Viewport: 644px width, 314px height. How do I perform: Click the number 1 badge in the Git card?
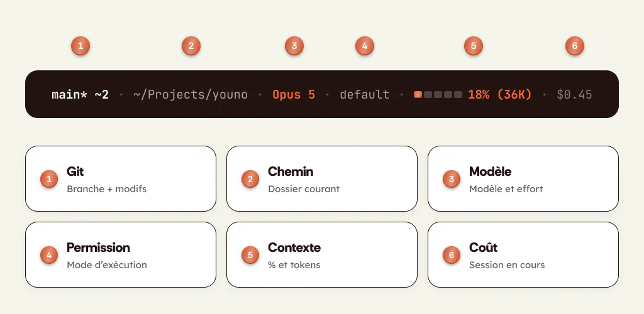49,179
